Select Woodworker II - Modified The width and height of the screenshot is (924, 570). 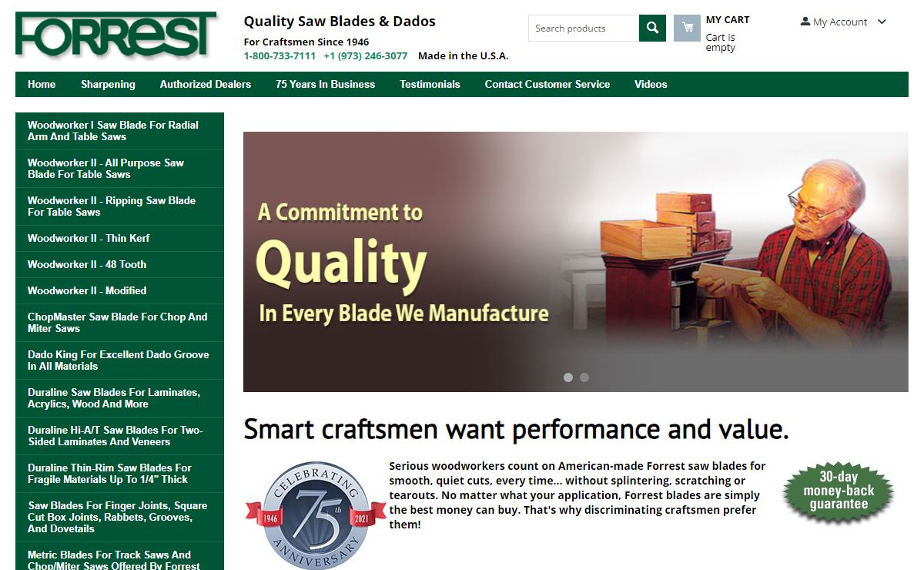(119, 290)
